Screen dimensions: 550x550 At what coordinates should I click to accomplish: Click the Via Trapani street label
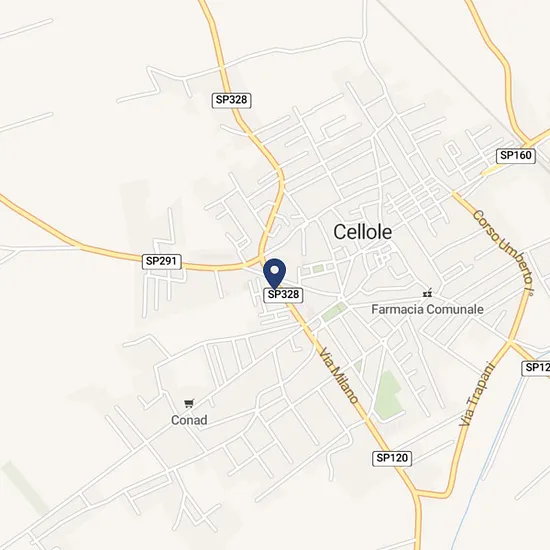(477, 395)
